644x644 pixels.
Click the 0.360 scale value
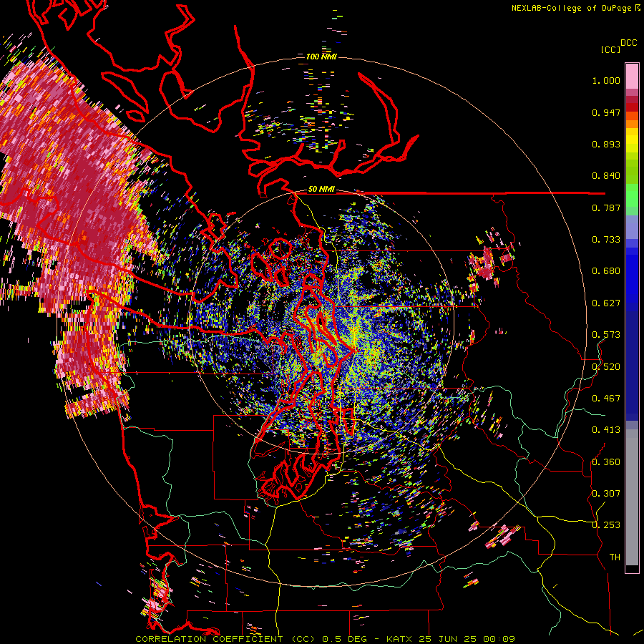tap(606, 462)
